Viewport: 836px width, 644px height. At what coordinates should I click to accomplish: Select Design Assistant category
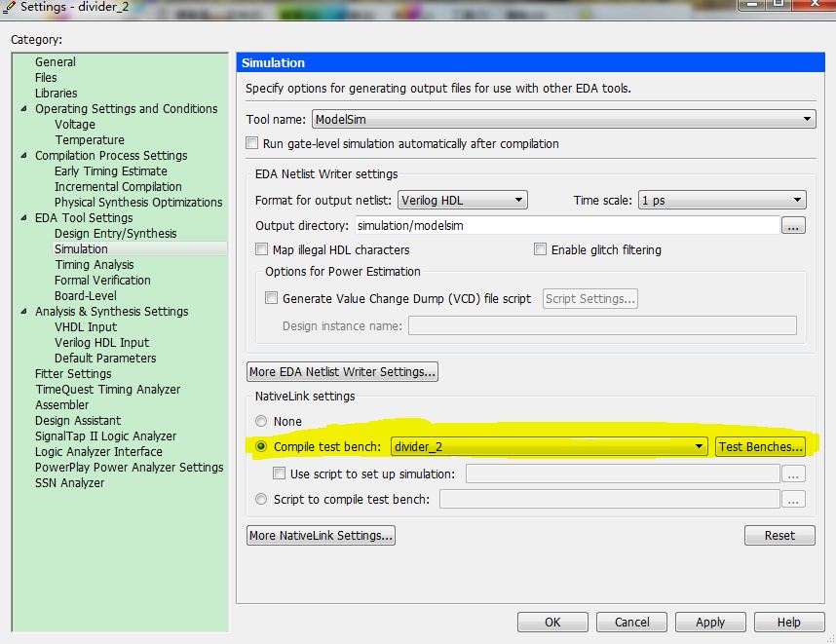point(78,420)
